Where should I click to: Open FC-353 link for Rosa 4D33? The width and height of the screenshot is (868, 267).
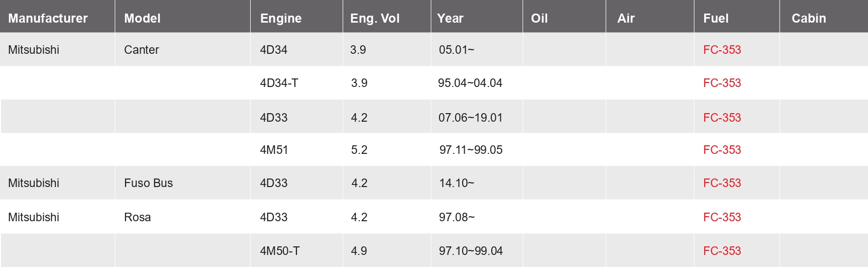click(722, 217)
